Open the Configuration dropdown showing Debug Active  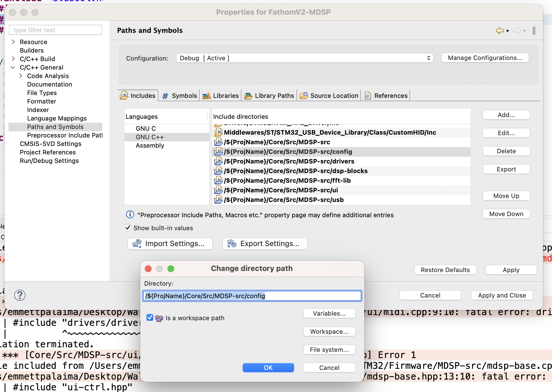[304, 58]
